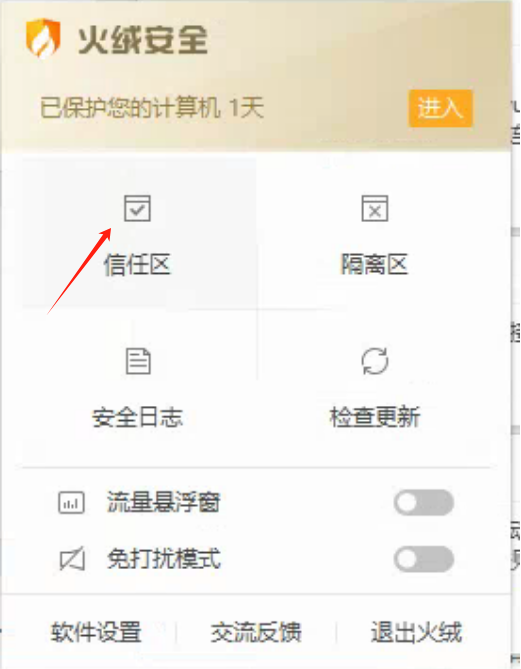Image resolution: width=521 pixels, height=669 pixels.
Task: Click the 免打扰模式 muted speaker icon
Action: coord(72,558)
